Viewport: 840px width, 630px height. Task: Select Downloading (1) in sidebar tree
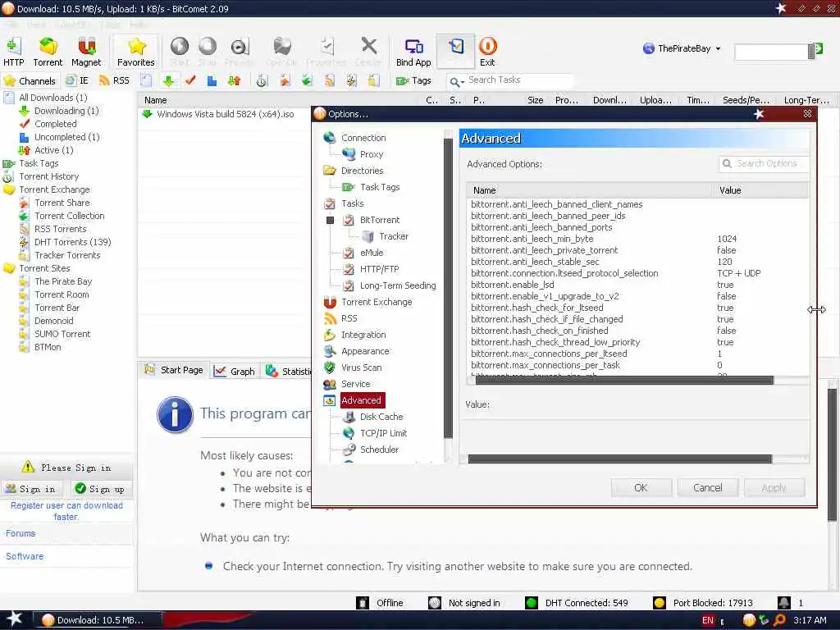(66, 111)
